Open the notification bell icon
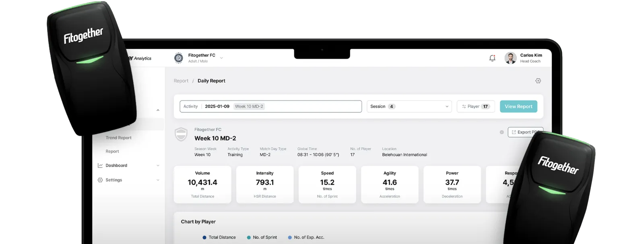Screen dimensions: 644x244 [492, 58]
